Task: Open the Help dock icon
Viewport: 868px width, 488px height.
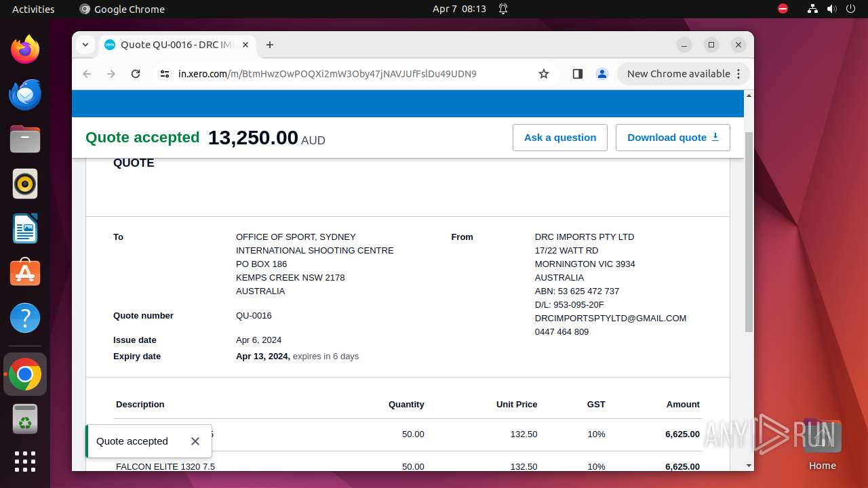Action: click(x=25, y=318)
